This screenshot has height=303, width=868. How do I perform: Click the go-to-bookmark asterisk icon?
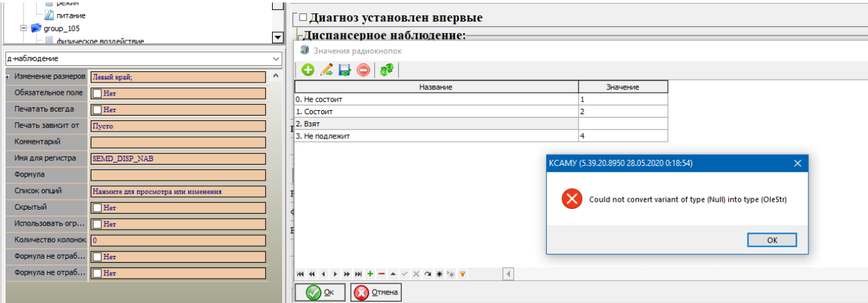451,274
